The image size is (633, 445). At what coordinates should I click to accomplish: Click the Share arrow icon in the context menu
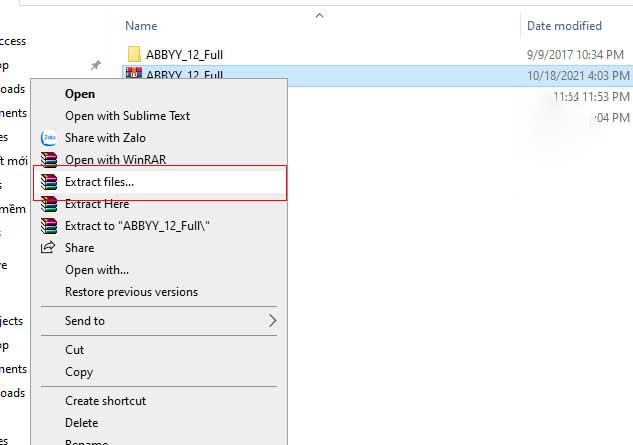tap(48, 247)
